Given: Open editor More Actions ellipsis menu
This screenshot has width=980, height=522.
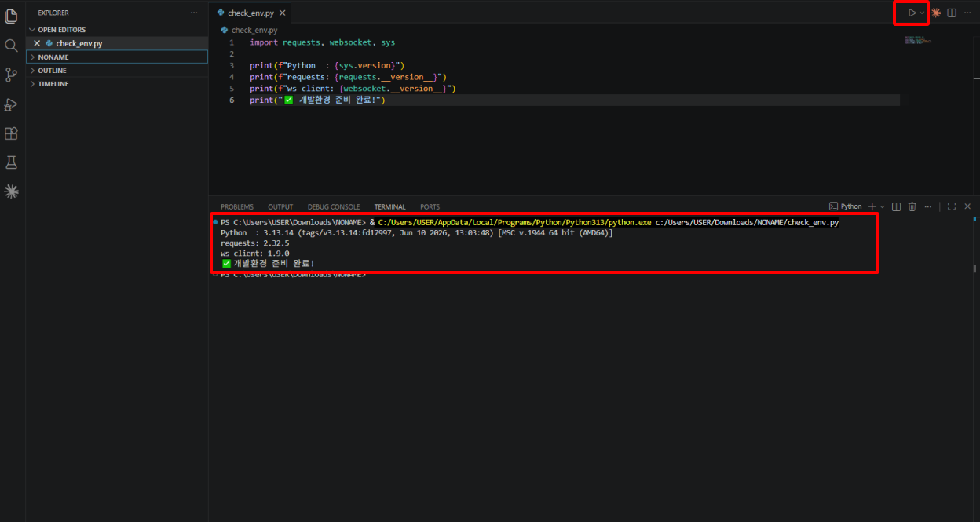Looking at the screenshot, I should click(x=967, y=13).
